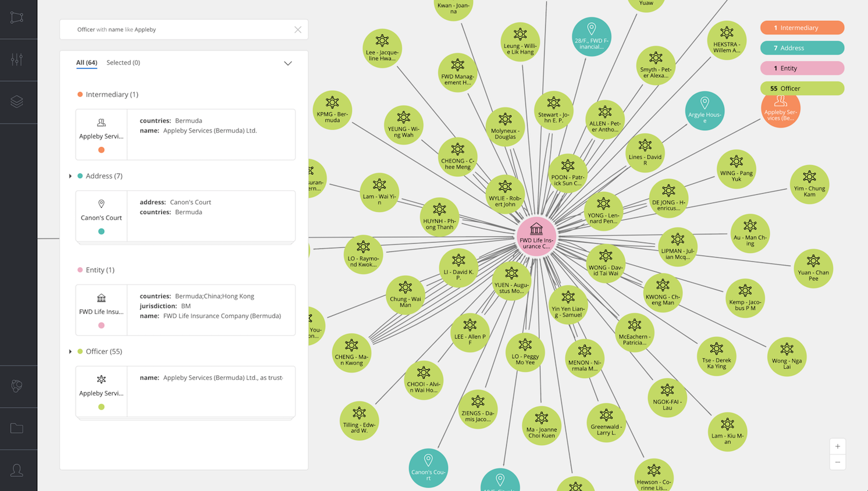The image size is (868, 491).
Task: Open the layers sidebar icon
Action: point(17,101)
